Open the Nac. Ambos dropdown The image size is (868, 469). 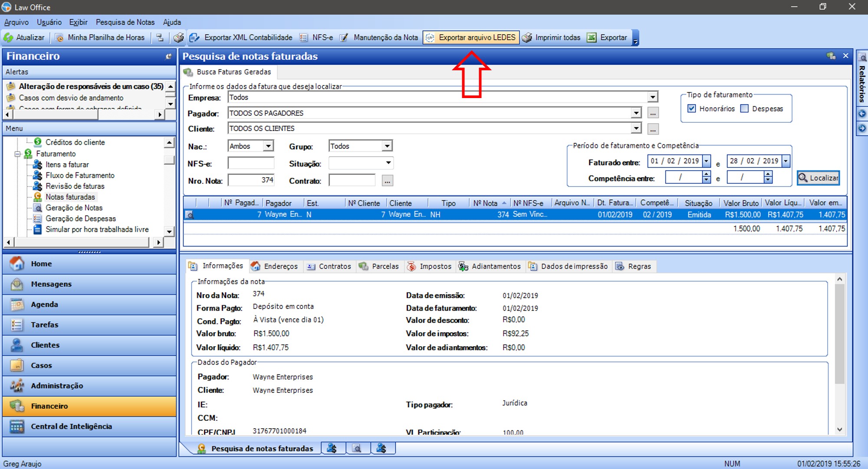[268, 146]
